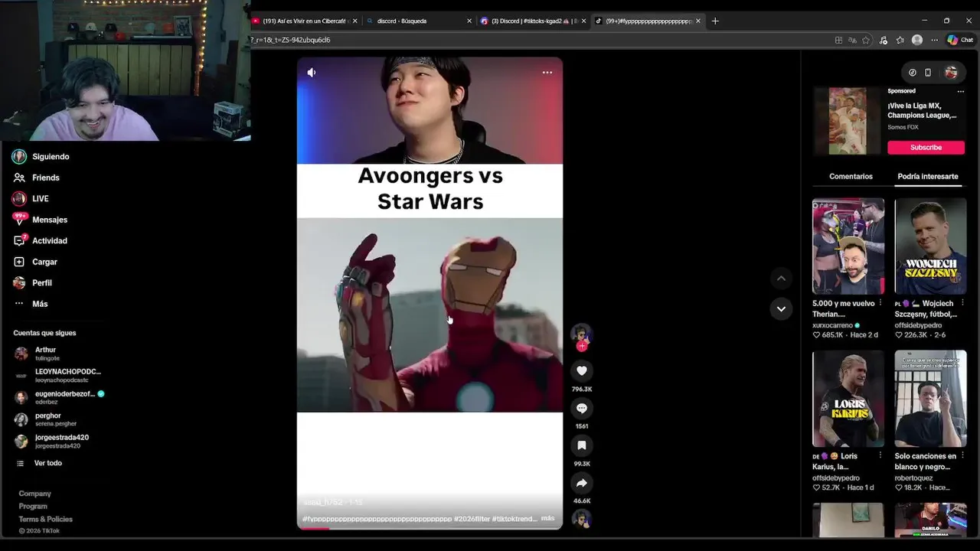
Task: Open Copilot Chat in browser toolbar
Action: pyautogui.click(x=960, y=40)
